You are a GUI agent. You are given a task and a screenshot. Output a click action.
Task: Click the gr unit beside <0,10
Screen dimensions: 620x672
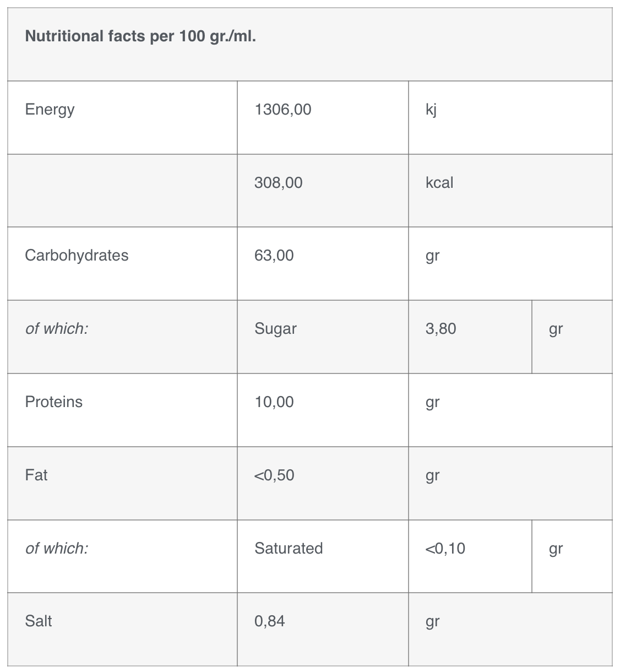[x=556, y=549]
